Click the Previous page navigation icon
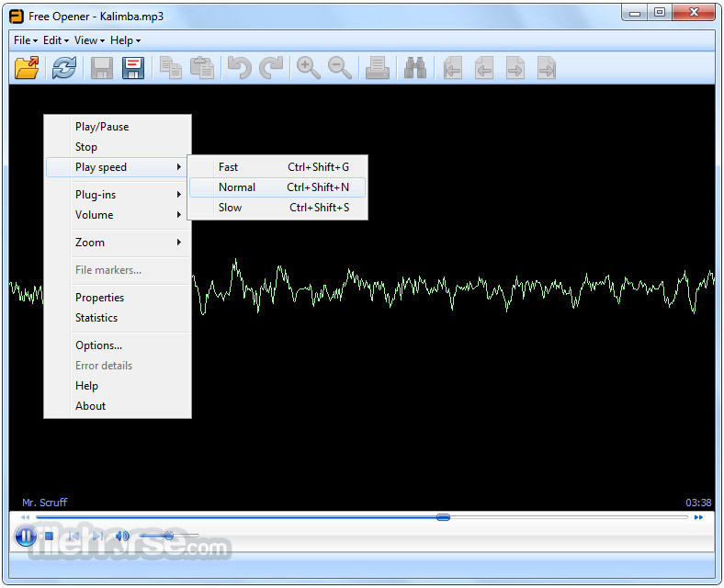Screen dimensions: 724x588 point(484,68)
